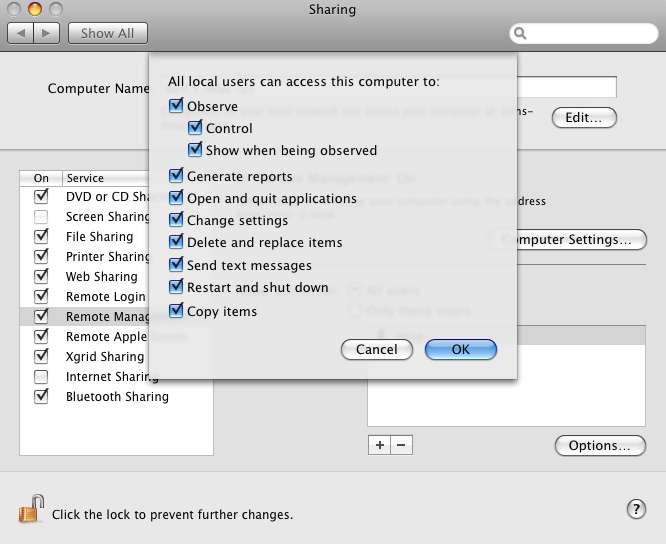Click the plus button to add user
The image size is (666, 544).
click(x=379, y=445)
